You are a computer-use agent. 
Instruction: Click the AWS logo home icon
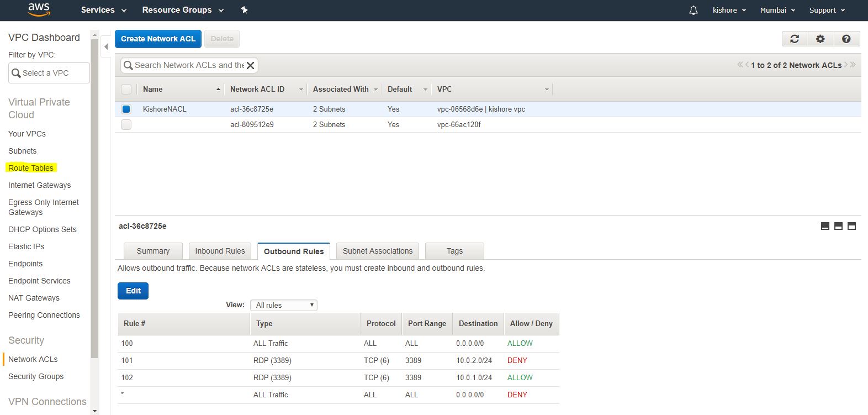pos(39,9)
